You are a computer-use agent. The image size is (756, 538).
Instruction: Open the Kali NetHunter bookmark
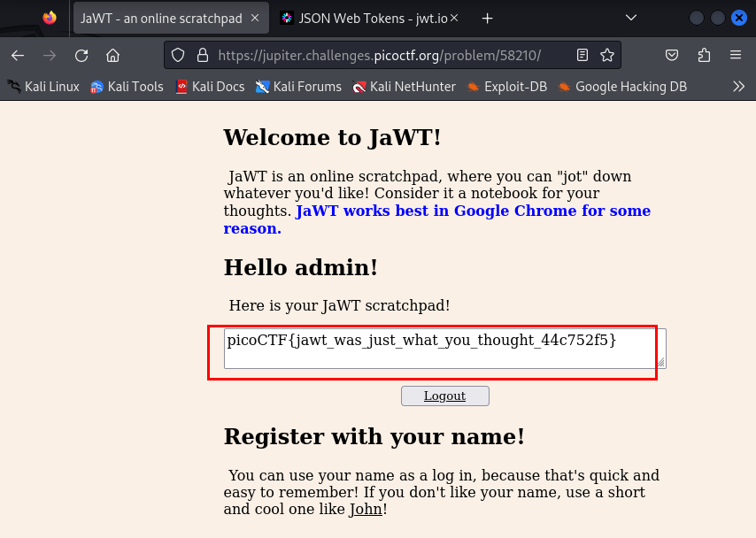coord(404,87)
